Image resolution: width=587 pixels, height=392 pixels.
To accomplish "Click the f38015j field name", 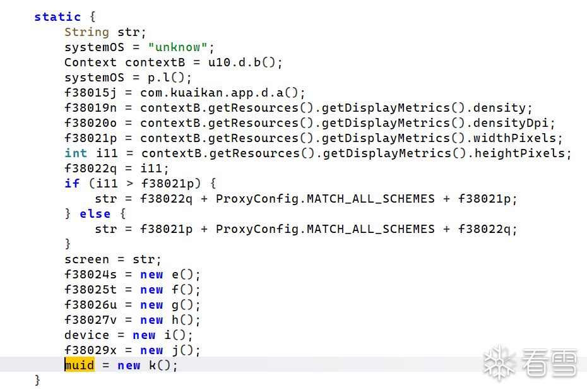I will [91, 93].
